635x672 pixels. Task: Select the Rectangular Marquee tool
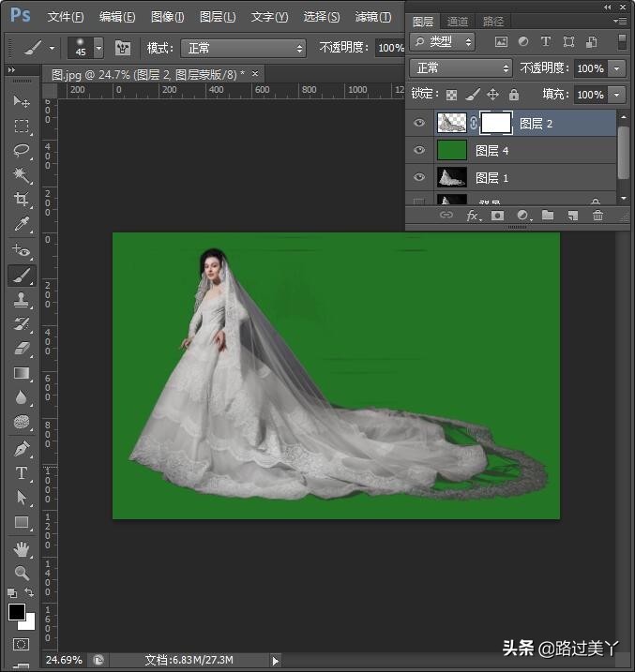[x=21, y=126]
